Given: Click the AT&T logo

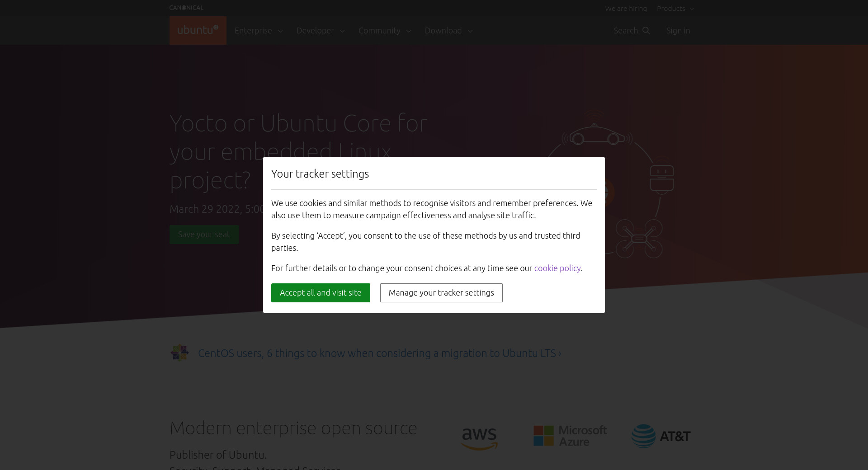Looking at the screenshot, I should click(661, 436).
